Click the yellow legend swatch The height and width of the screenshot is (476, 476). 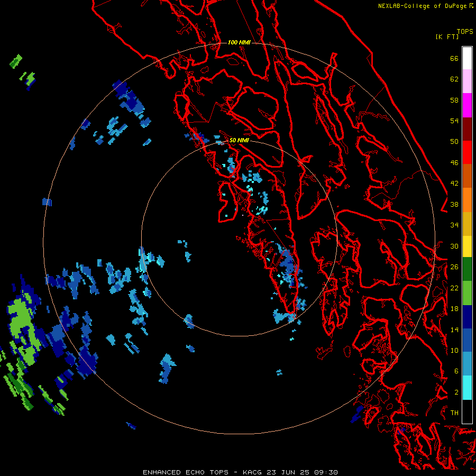coord(467,246)
